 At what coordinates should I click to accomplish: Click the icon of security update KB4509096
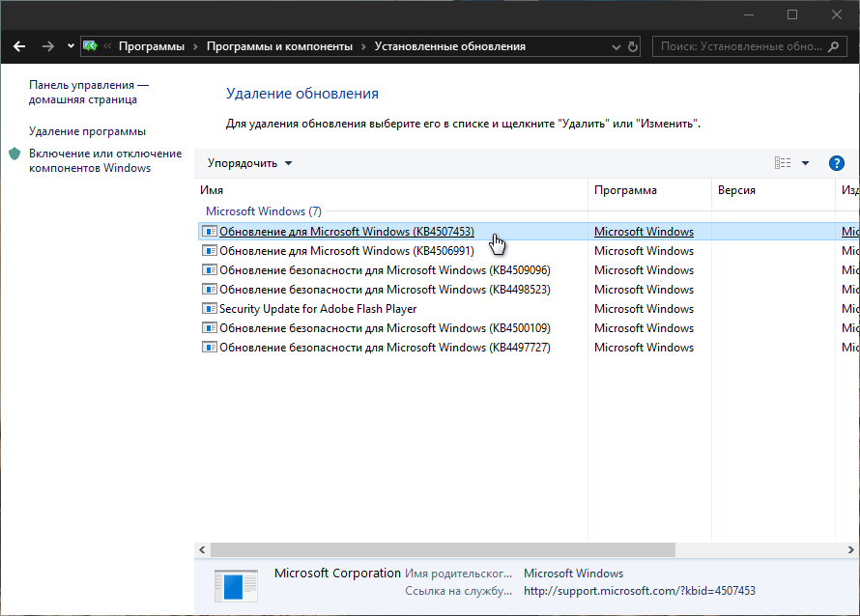click(x=209, y=270)
